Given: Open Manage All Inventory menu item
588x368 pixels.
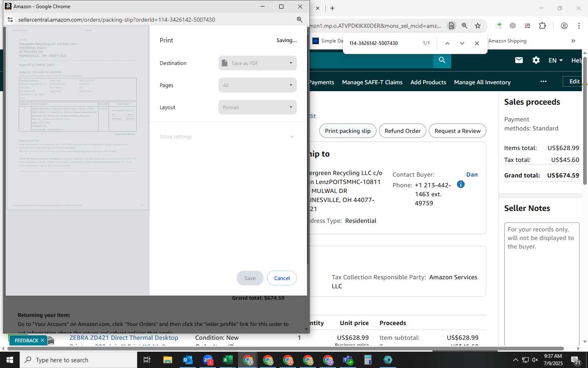Looking at the screenshot, I should pos(482,82).
